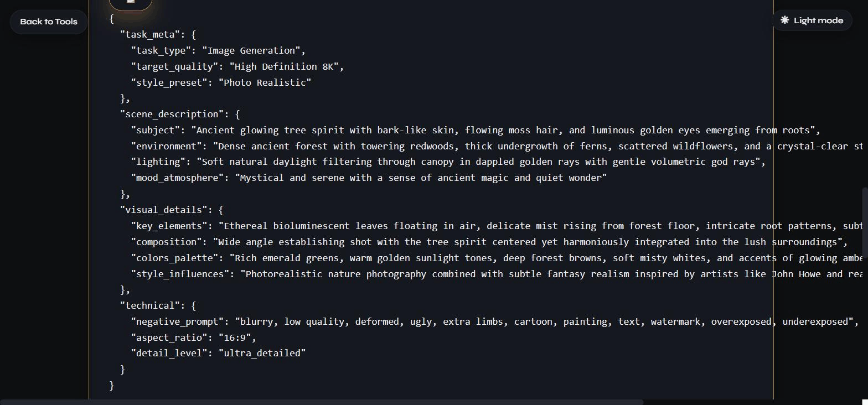Click the "Photo Realistic" style_preset value
The image size is (868, 405).
pos(265,82)
